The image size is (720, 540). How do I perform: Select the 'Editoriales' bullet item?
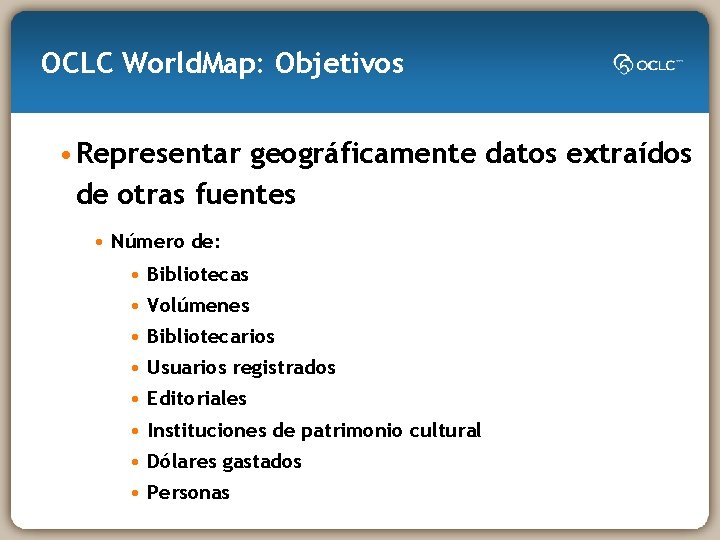[x=197, y=399]
